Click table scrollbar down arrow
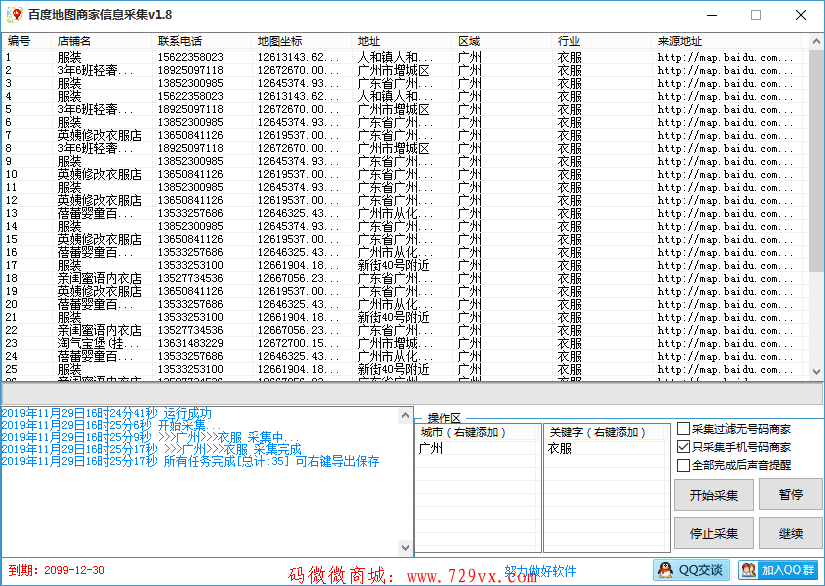This screenshot has height=586, width=825. (816, 372)
